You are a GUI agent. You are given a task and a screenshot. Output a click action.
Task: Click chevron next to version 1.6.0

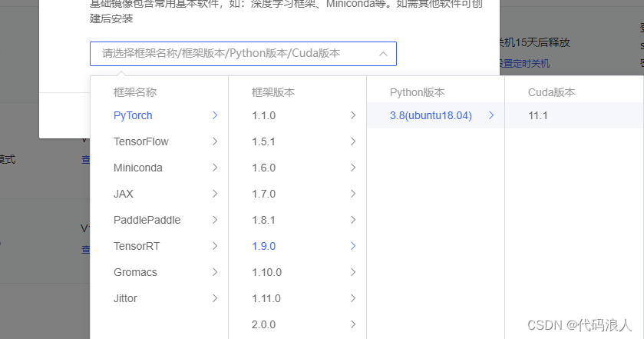point(353,168)
